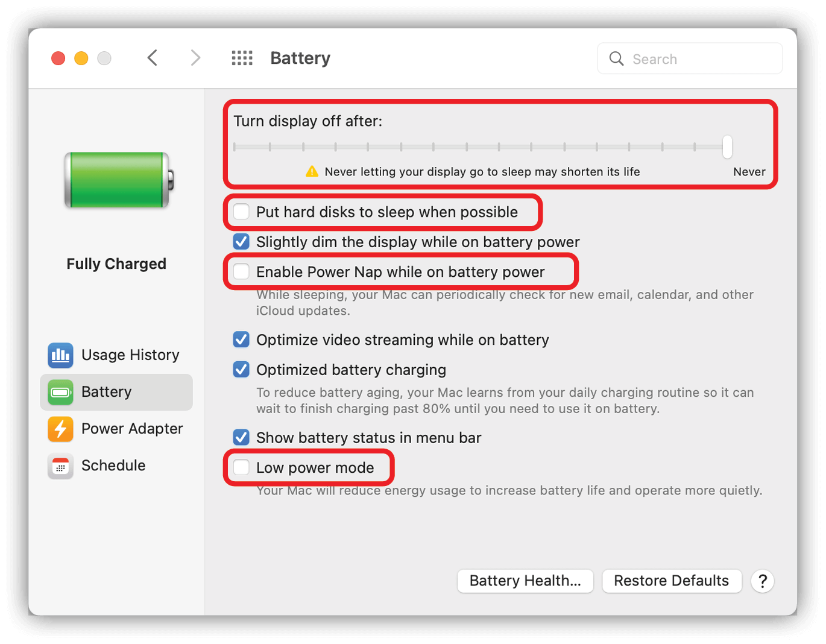The height and width of the screenshot is (644, 826).
Task: Go back with the left chevron
Action: [153, 58]
